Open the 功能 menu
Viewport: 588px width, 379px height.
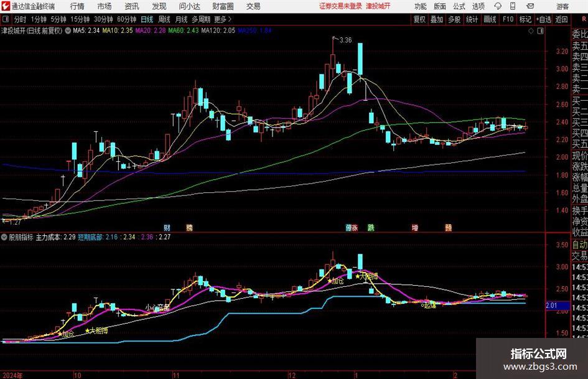point(421,6)
